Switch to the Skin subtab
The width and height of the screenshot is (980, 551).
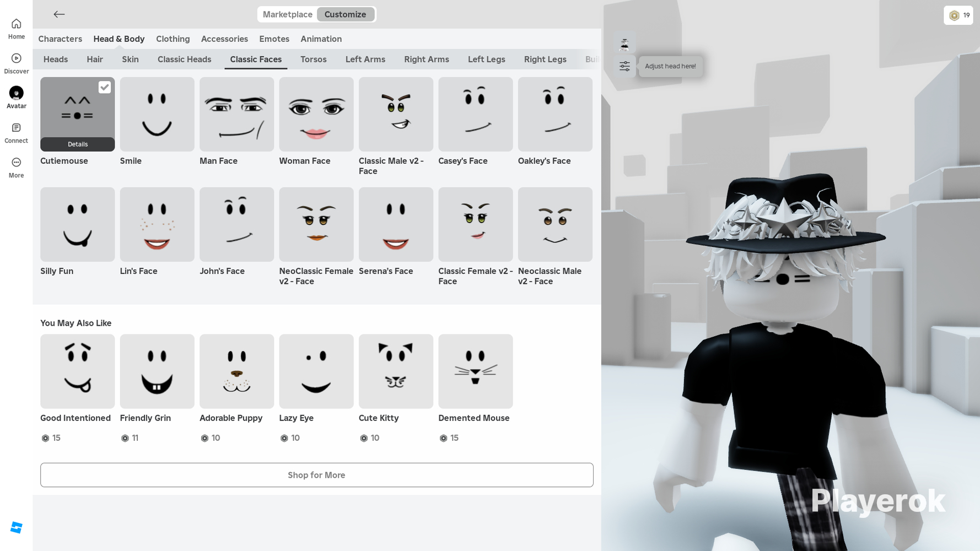tap(130, 59)
